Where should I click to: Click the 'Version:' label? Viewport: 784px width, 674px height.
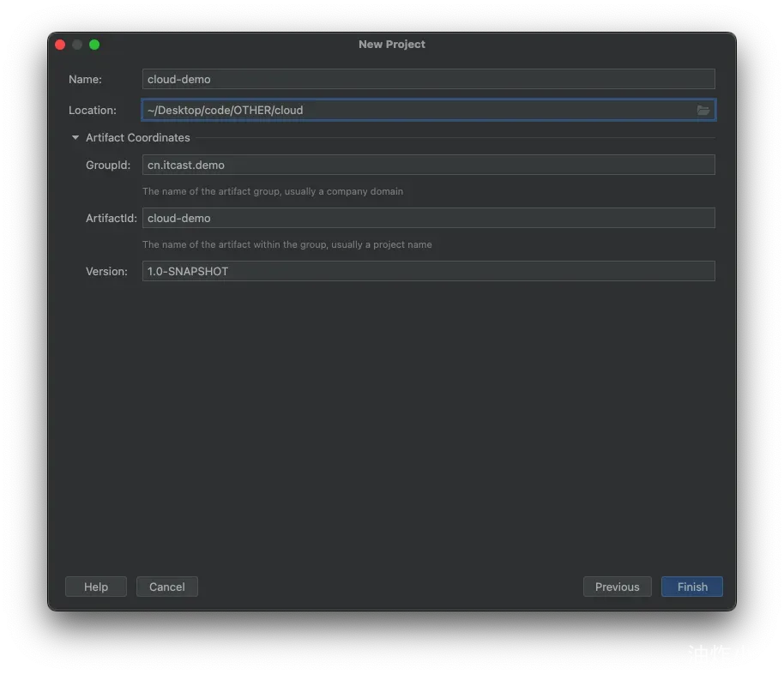pos(106,271)
